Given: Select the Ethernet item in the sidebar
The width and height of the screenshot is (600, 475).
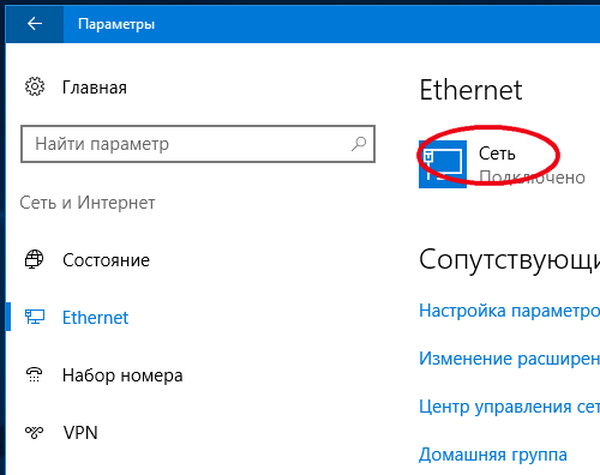Looking at the screenshot, I should point(95,318).
